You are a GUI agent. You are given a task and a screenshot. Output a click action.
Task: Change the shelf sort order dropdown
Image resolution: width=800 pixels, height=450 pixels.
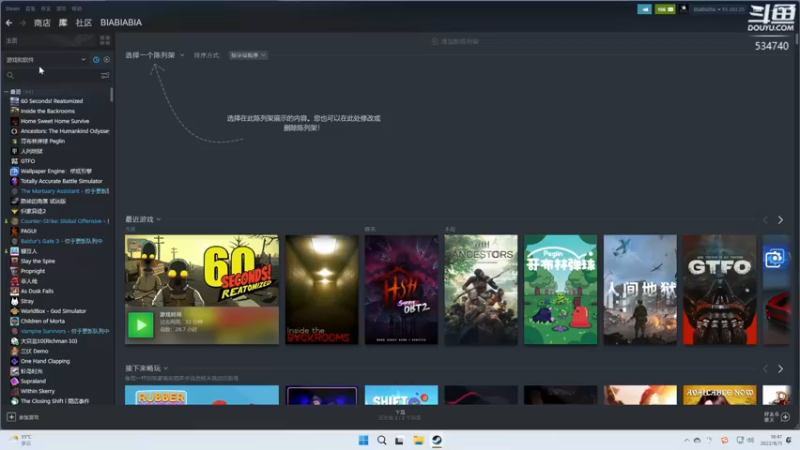[248, 55]
